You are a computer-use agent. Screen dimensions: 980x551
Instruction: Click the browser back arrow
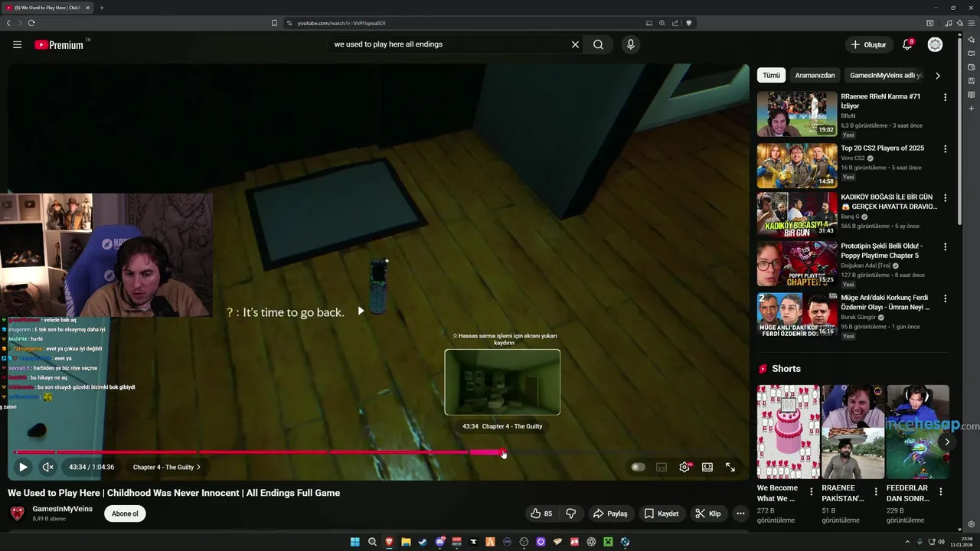tap(8, 23)
